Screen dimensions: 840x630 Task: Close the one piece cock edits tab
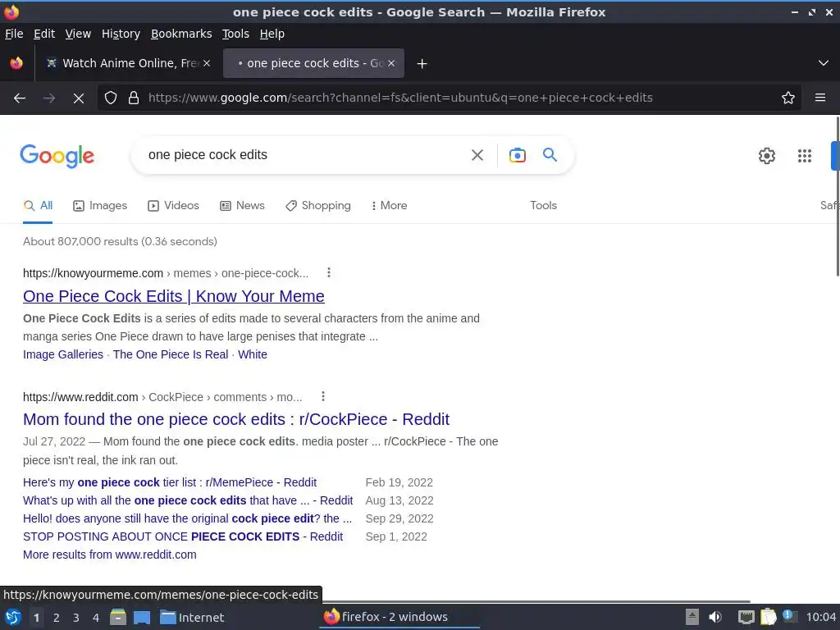tap(391, 63)
